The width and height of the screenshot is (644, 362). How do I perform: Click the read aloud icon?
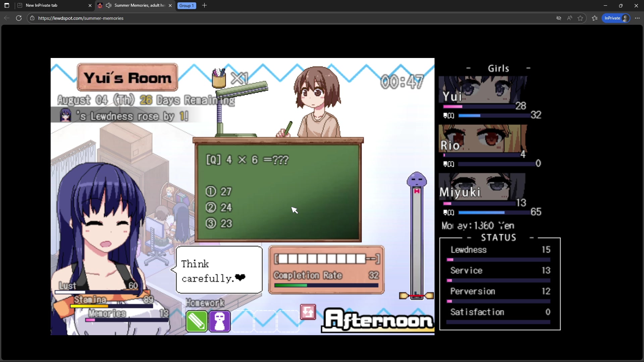570,18
